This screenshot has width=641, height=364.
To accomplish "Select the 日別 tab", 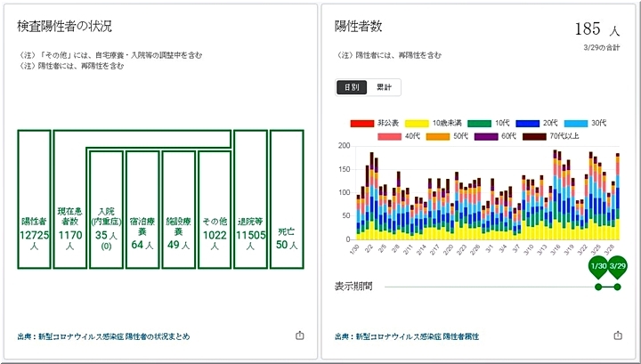I will (x=351, y=87).
